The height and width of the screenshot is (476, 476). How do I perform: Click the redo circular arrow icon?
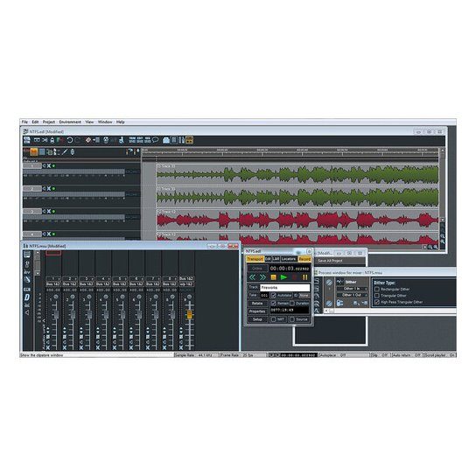point(78,140)
